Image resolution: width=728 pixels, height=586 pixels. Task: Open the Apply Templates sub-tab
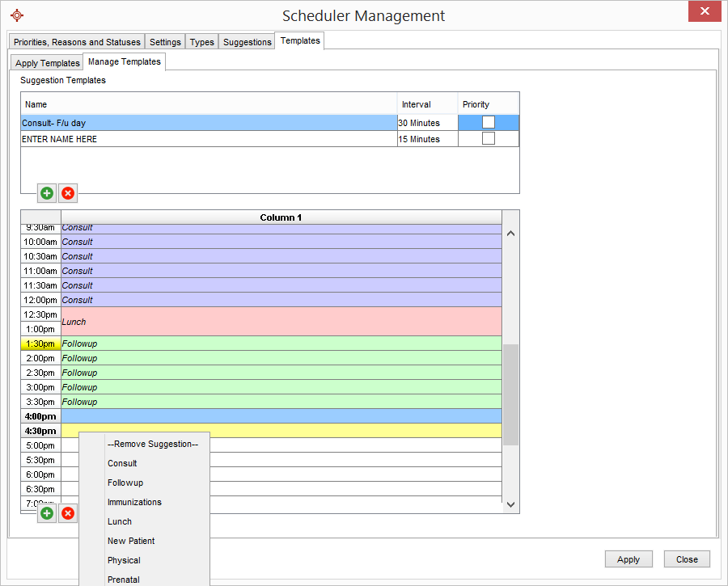coord(46,62)
